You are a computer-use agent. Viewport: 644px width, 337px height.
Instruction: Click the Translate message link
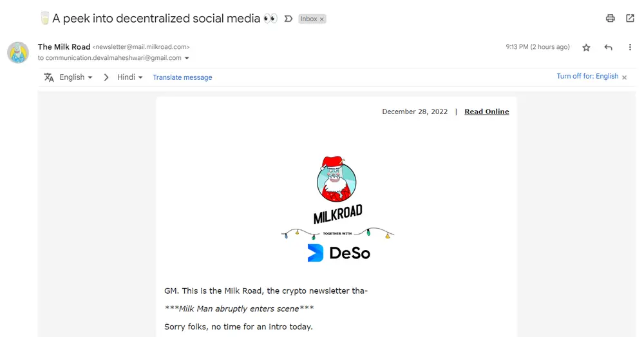(182, 77)
